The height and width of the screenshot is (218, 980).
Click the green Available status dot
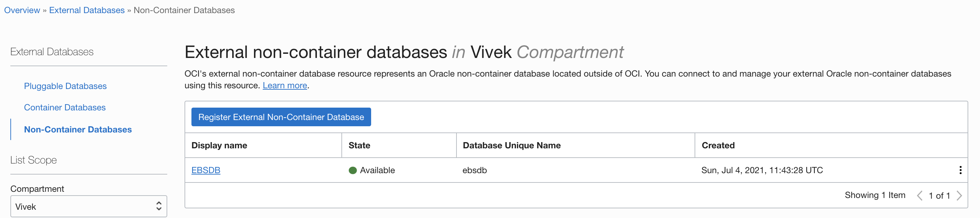[x=354, y=170]
